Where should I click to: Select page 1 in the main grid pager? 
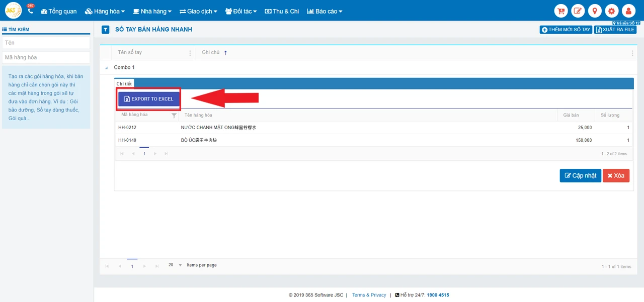pyautogui.click(x=132, y=266)
